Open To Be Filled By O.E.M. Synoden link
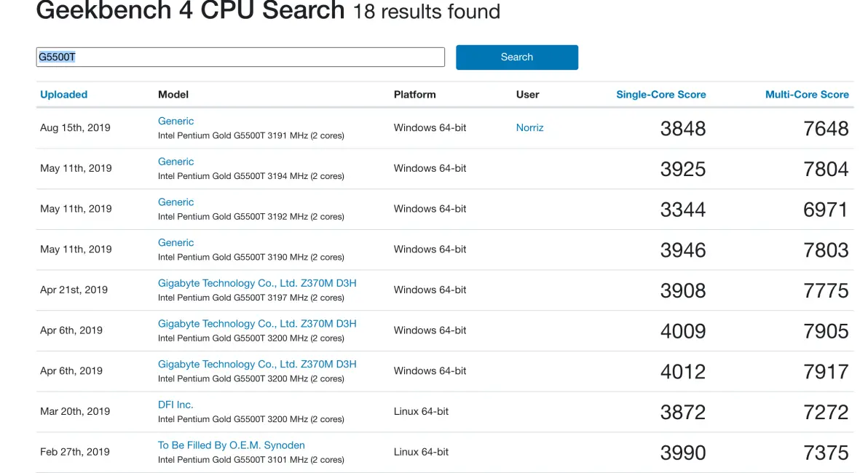 [x=232, y=445]
